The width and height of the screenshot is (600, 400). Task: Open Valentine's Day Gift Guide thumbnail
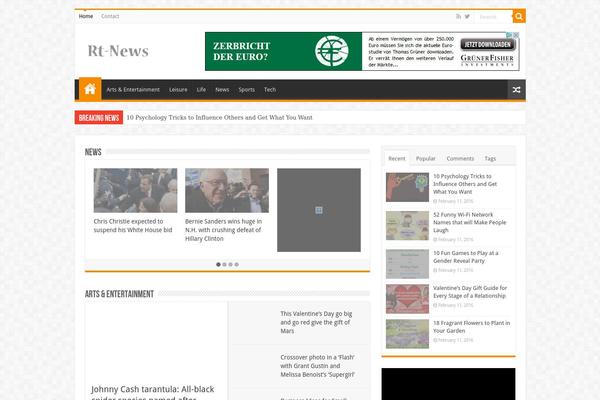click(x=407, y=299)
